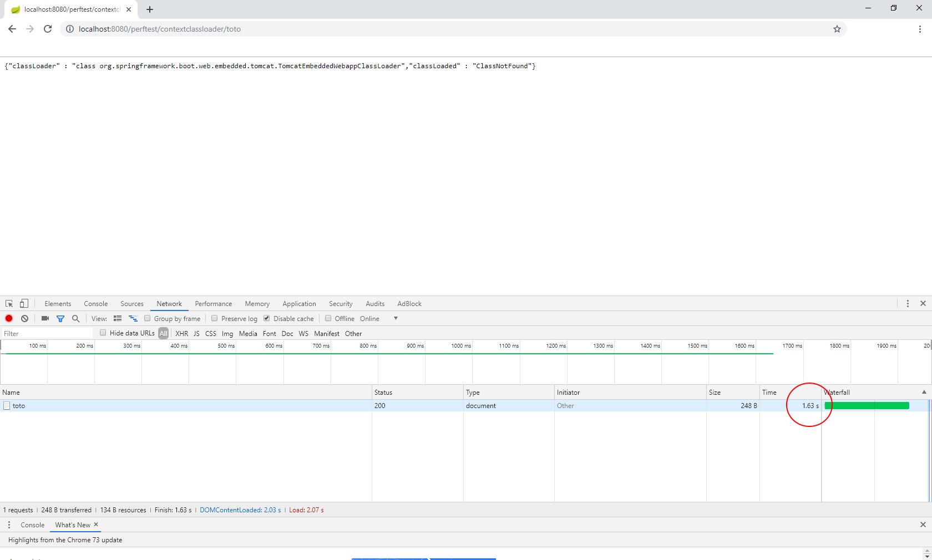Image resolution: width=932 pixels, height=560 pixels.
Task: Switch to the Performance panel
Action: coord(213,303)
